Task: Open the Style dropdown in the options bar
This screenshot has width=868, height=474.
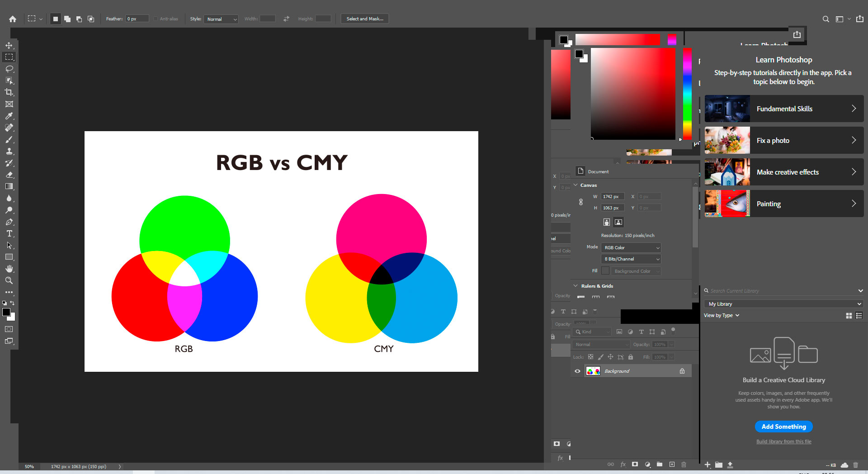Action: pyautogui.click(x=221, y=19)
